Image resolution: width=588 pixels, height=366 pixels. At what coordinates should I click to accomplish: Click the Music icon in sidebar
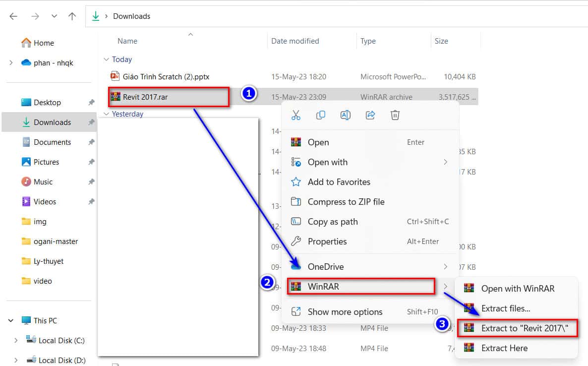coord(26,182)
